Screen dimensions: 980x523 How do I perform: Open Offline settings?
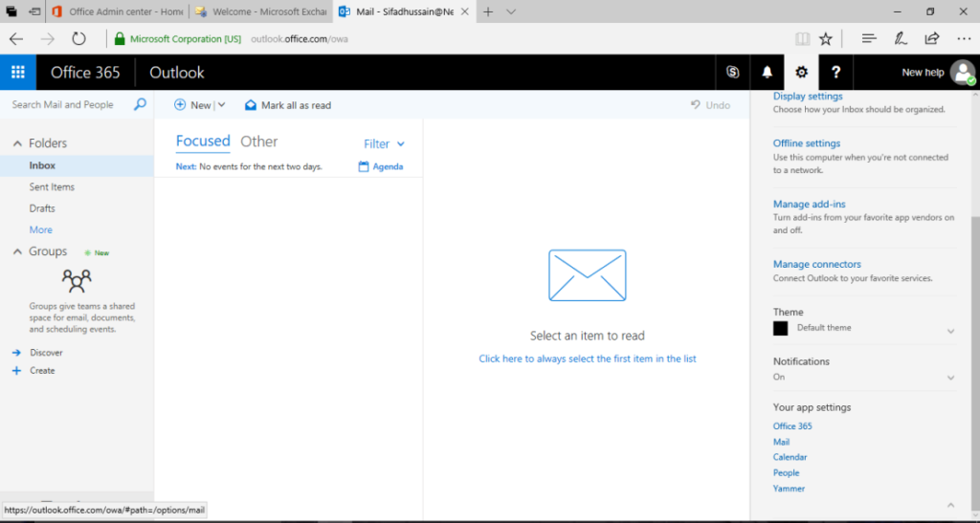point(806,142)
